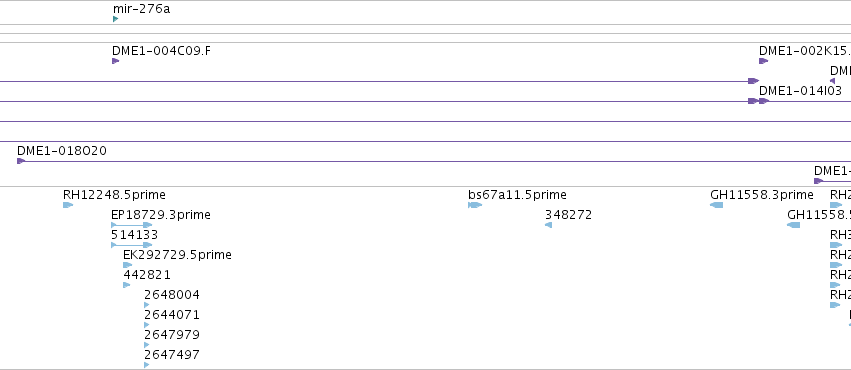Image resolution: width=851 pixels, height=370 pixels.
Task: Click the 2648004 tiny arrow feature
Action: point(147,305)
